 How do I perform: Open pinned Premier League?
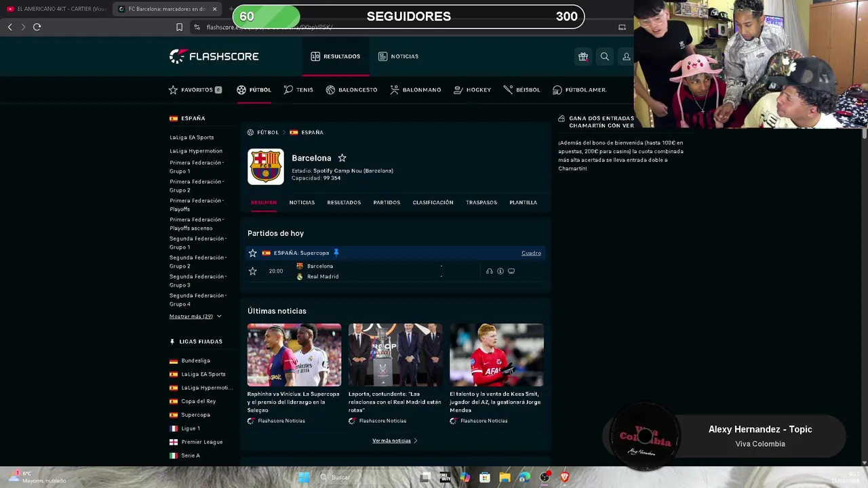(x=196, y=442)
